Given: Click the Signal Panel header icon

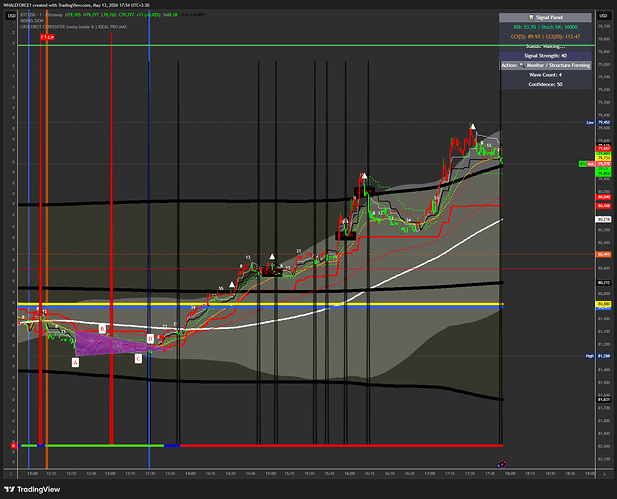Looking at the screenshot, I should click(531, 17).
